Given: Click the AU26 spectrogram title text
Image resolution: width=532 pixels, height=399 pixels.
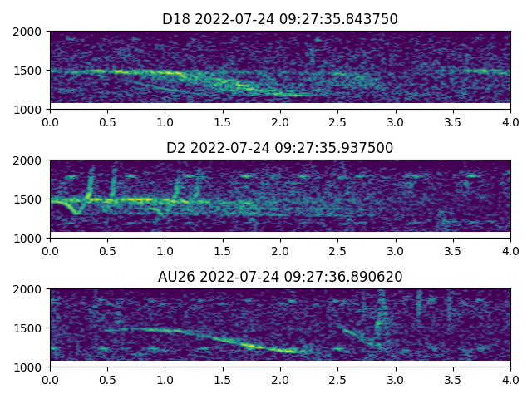Looking at the screenshot, I should 280,277.
